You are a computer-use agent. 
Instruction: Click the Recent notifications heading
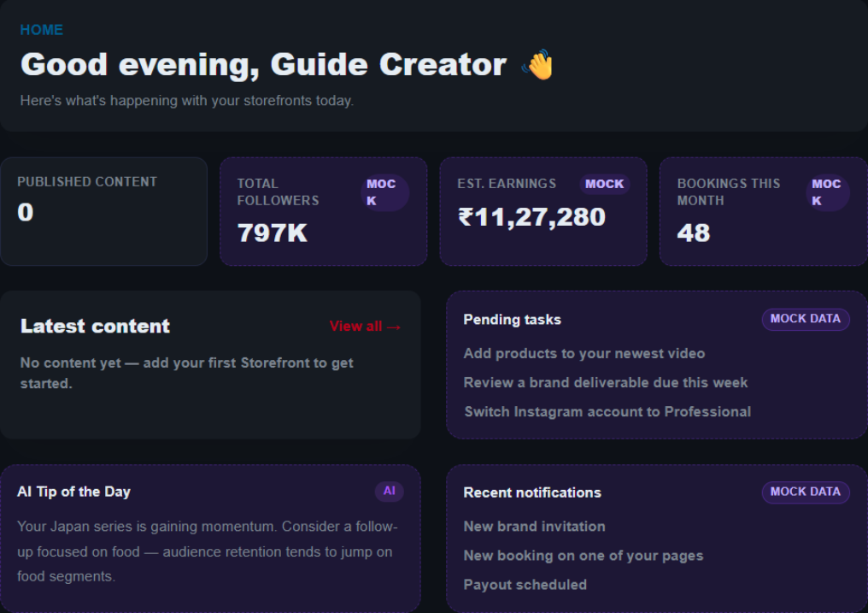click(532, 492)
